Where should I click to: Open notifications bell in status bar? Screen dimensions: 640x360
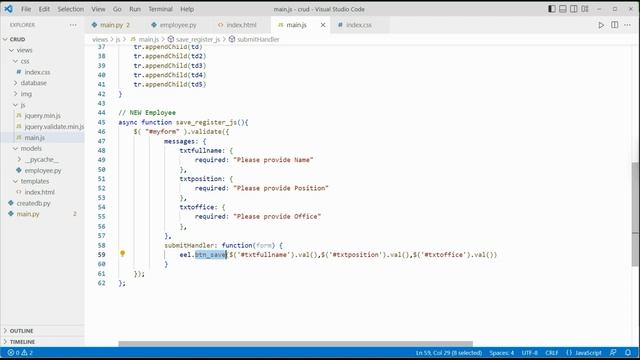click(628, 353)
